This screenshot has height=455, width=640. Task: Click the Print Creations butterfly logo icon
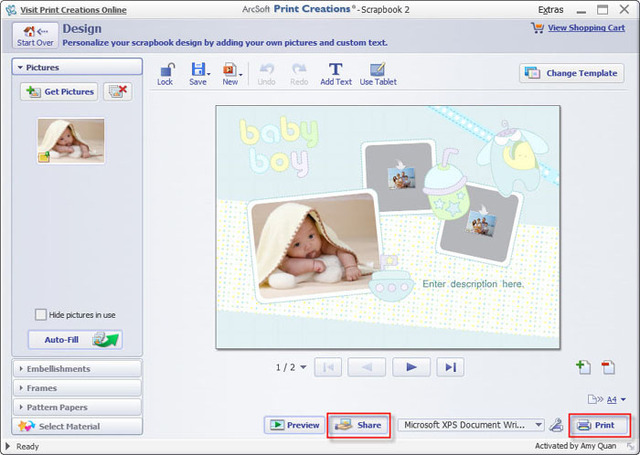pos(11,10)
